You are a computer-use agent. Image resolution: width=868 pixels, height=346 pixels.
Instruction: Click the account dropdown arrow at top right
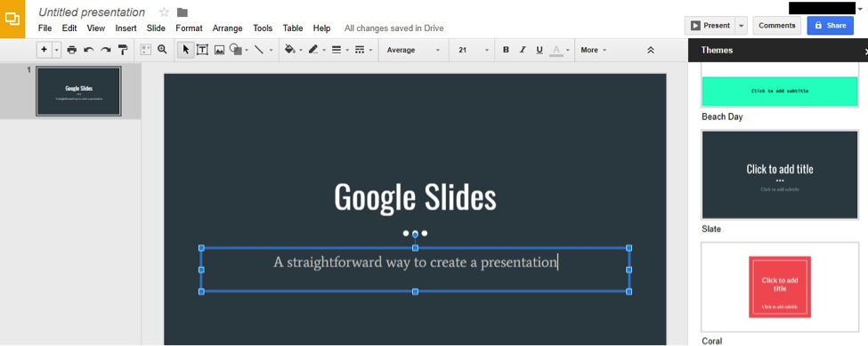[x=861, y=10]
